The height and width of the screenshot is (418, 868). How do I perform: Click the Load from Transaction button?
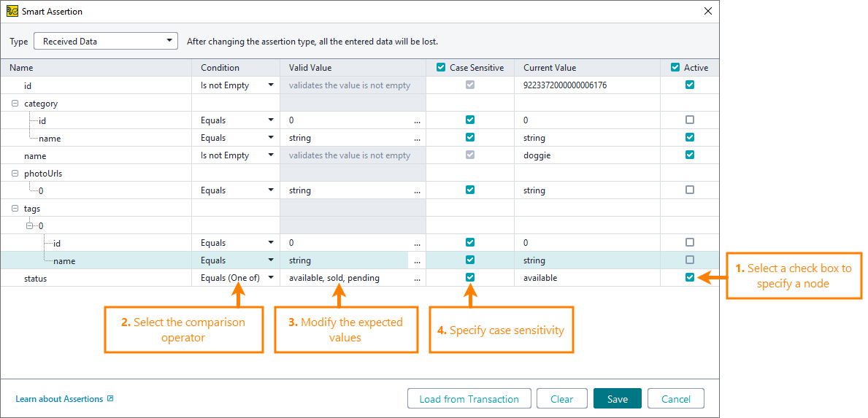click(x=469, y=398)
